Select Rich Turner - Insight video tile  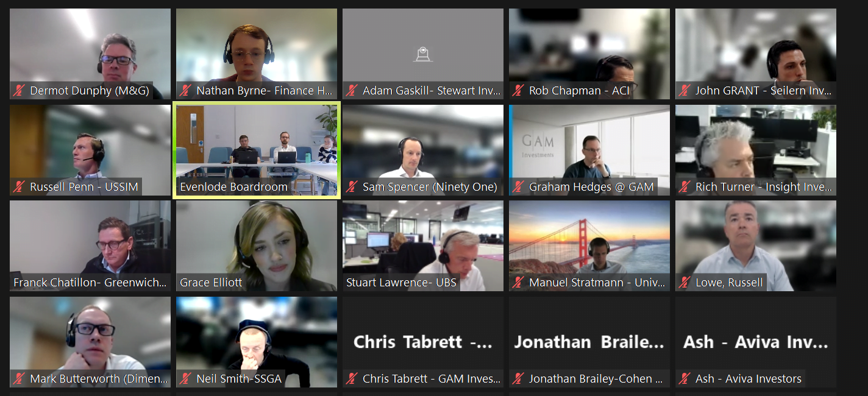tap(756, 150)
